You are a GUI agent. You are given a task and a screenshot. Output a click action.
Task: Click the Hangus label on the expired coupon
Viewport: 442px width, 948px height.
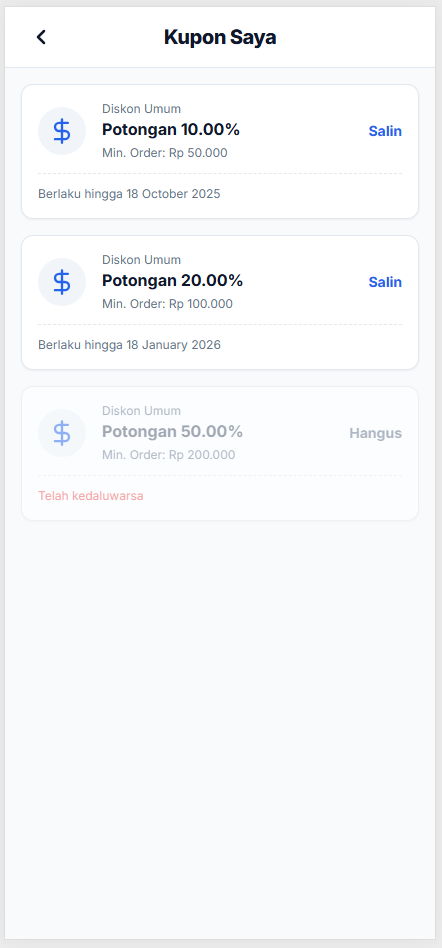375,433
